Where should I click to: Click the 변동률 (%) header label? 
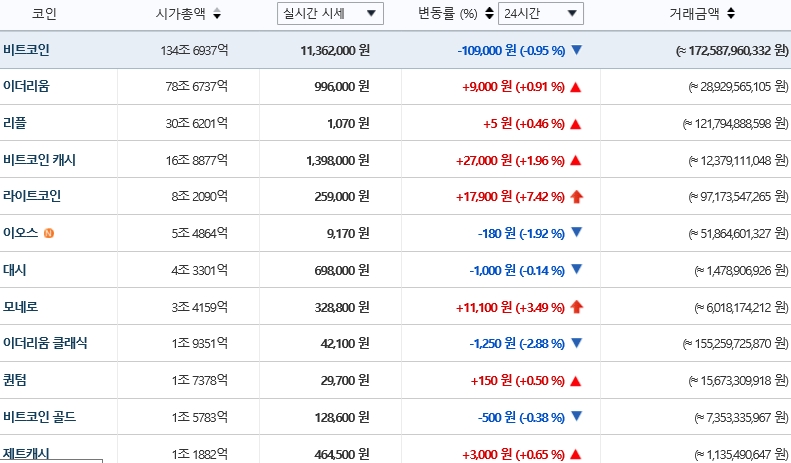[x=448, y=14]
